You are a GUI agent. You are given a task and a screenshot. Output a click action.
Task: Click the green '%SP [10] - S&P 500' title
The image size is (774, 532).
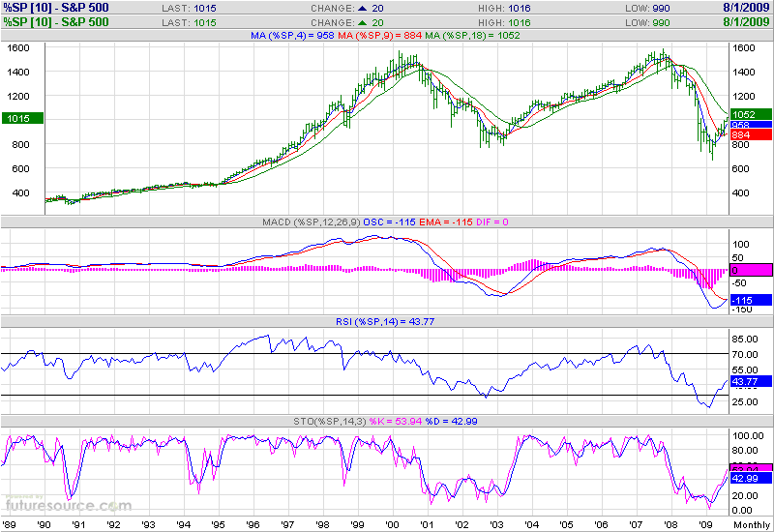pyautogui.click(x=56, y=22)
